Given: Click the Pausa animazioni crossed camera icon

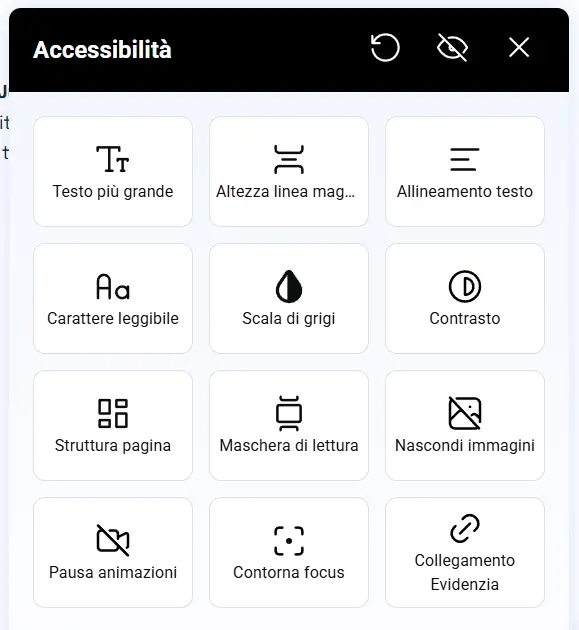Looking at the screenshot, I should [x=113, y=540].
